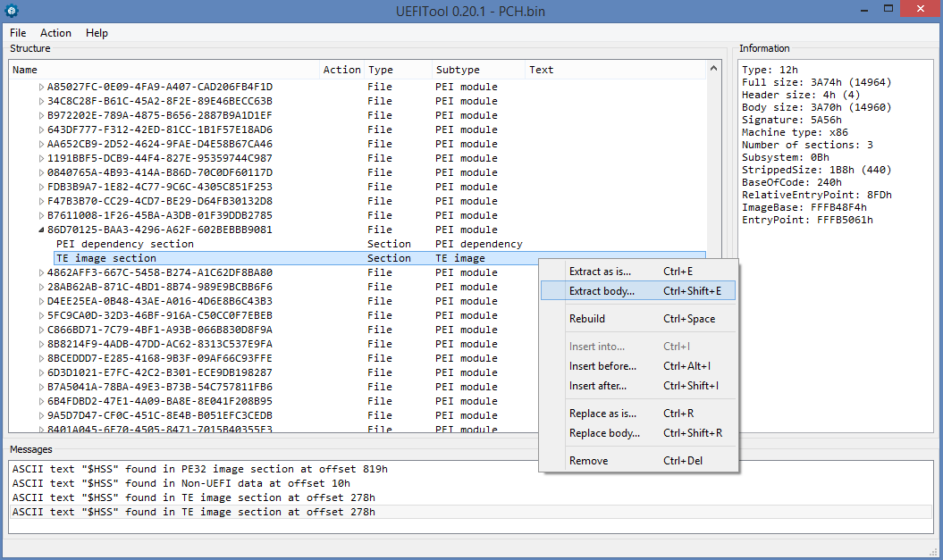Click the 'Machine type: x86' info line
943x560 pixels.
pyautogui.click(x=796, y=132)
